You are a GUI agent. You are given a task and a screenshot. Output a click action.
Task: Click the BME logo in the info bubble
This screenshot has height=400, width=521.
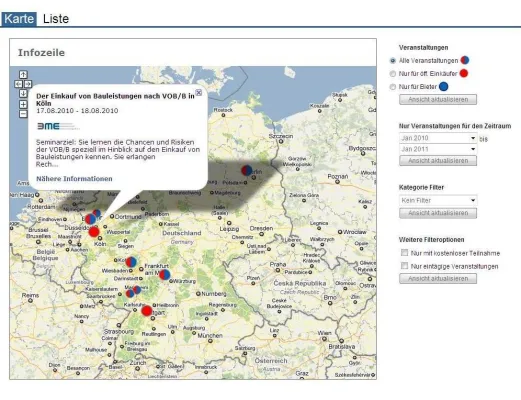pos(57,126)
